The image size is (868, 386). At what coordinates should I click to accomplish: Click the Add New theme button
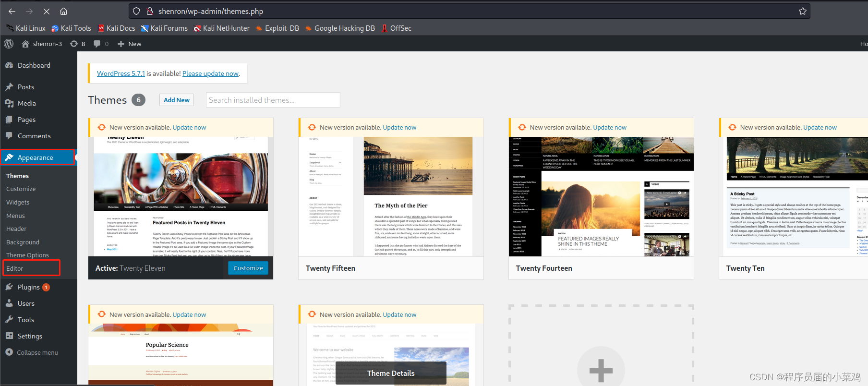point(177,100)
